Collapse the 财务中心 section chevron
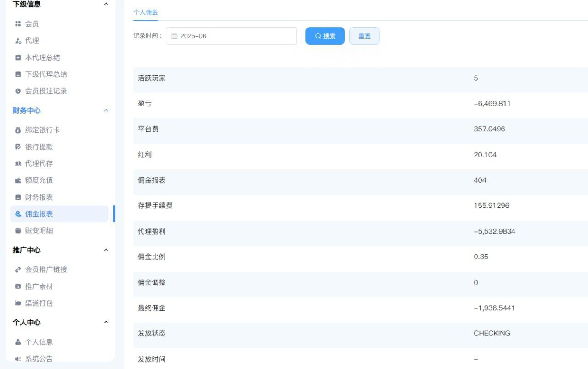Screen dimensions: 588x369 pos(106,111)
